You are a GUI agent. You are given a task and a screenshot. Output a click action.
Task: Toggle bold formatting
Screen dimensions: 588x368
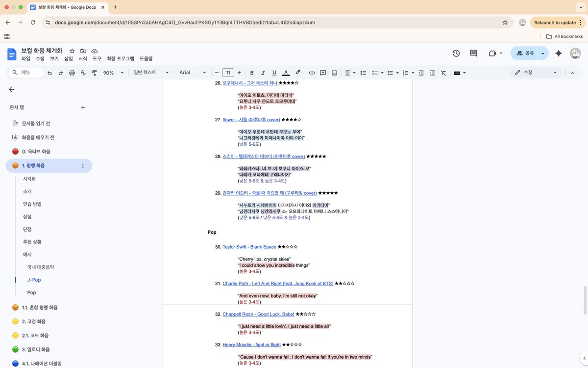252,73
